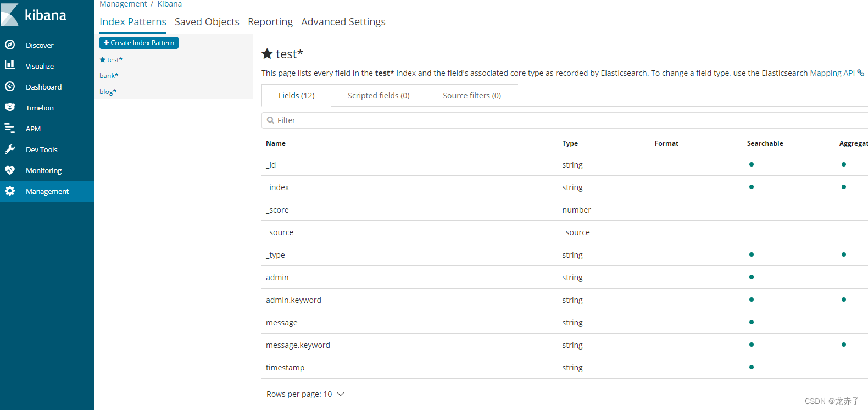Go to Dev Tools in the sidebar
The image size is (868, 410).
pos(42,149)
